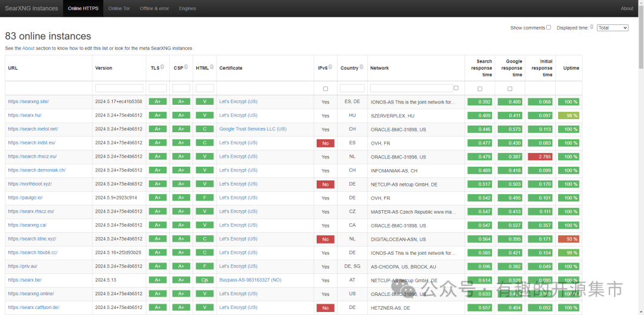The width and height of the screenshot is (644, 315).
Task: Open https://northboot.xyz/ instance link
Action: click(30, 184)
